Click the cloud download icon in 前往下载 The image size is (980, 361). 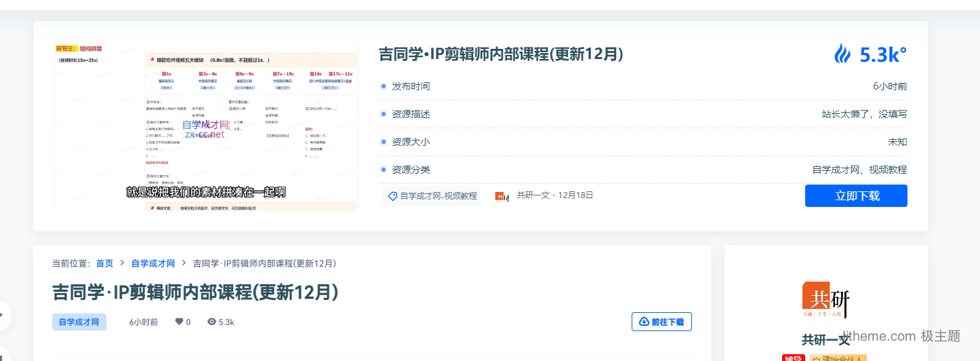tap(644, 322)
